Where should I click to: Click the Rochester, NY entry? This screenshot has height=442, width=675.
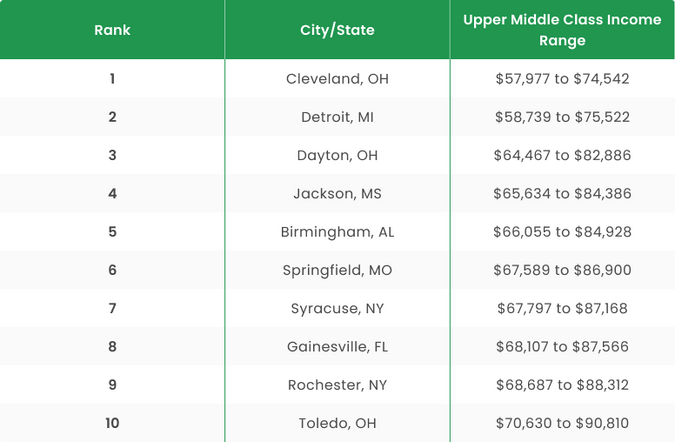point(337,385)
